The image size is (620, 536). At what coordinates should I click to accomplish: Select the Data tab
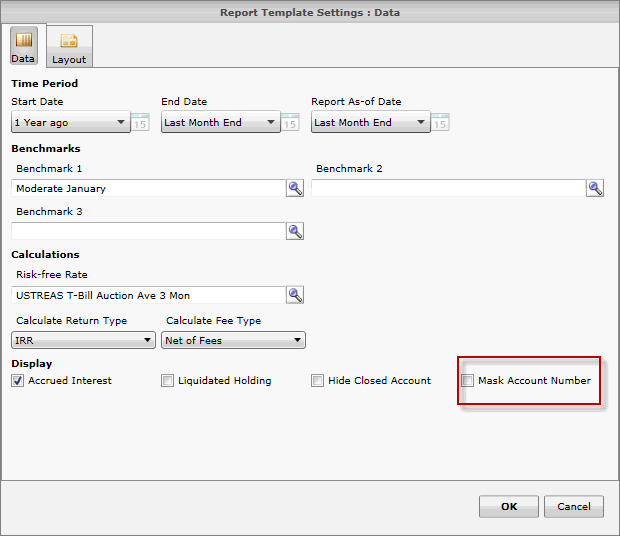(x=23, y=47)
